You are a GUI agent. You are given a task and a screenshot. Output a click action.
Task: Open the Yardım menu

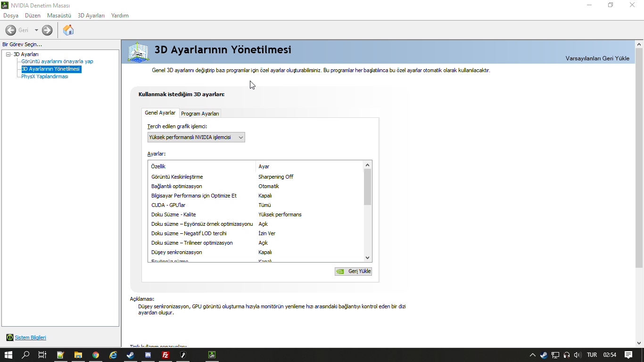[120, 16]
